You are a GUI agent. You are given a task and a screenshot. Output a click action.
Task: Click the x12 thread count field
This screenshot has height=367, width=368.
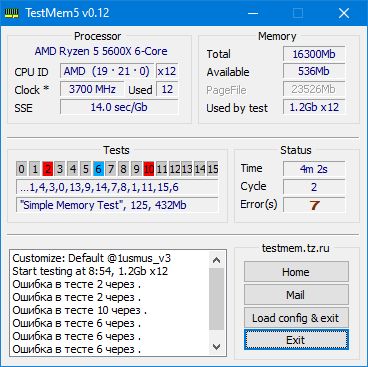click(x=167, y=71)
